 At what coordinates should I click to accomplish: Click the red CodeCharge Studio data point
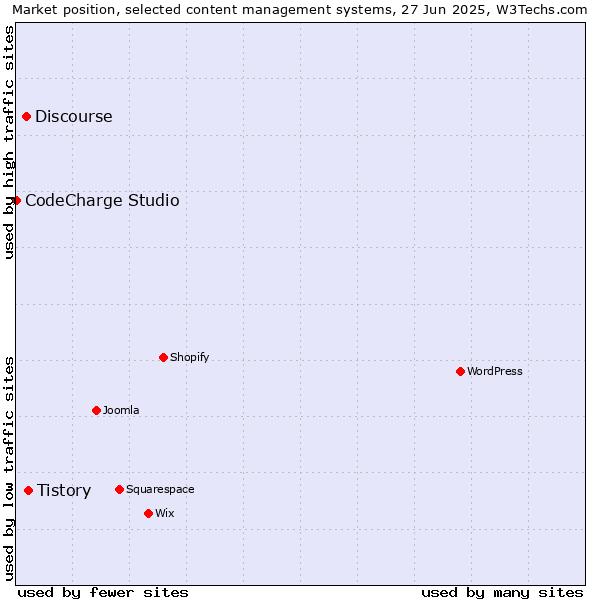click(x=16, y=200)
